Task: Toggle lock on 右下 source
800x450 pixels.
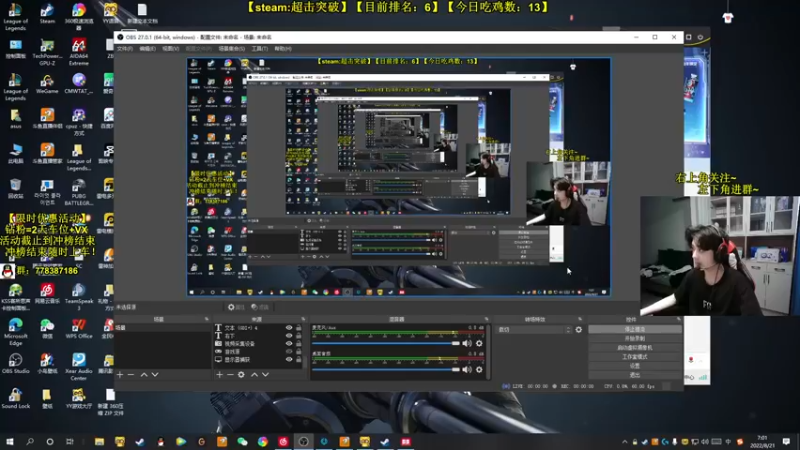Action: coord(298,336)
